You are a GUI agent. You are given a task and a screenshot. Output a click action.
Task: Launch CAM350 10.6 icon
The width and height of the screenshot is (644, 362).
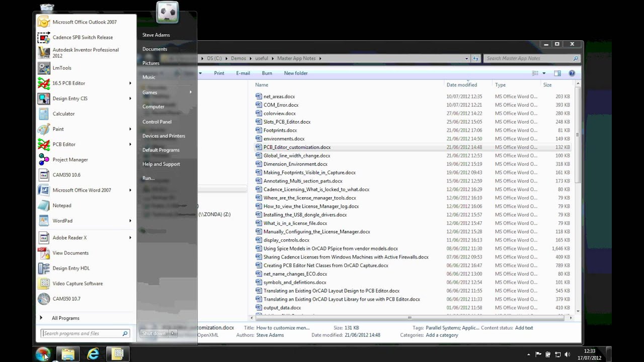point(44,175)
